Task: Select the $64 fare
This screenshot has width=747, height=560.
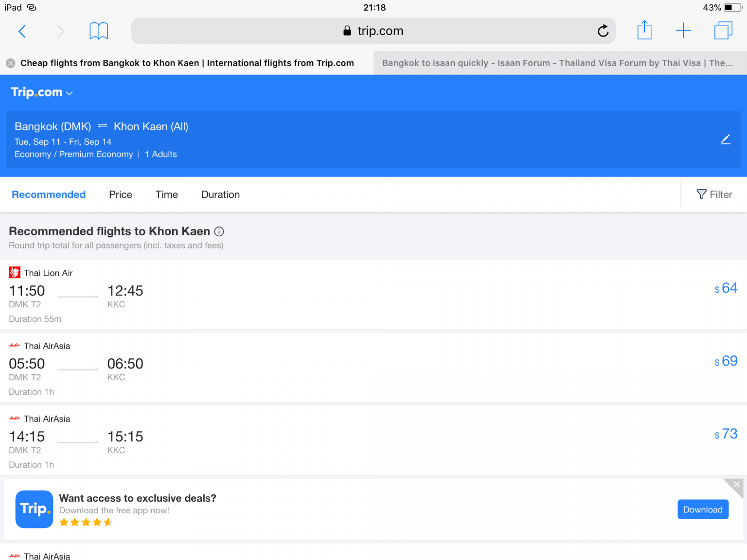Action: point(726,288)
